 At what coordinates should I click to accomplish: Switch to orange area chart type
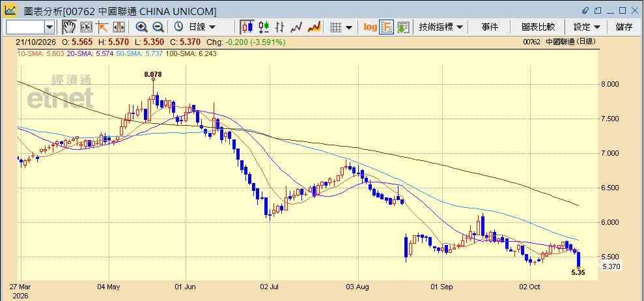click(x=315, y=27)
